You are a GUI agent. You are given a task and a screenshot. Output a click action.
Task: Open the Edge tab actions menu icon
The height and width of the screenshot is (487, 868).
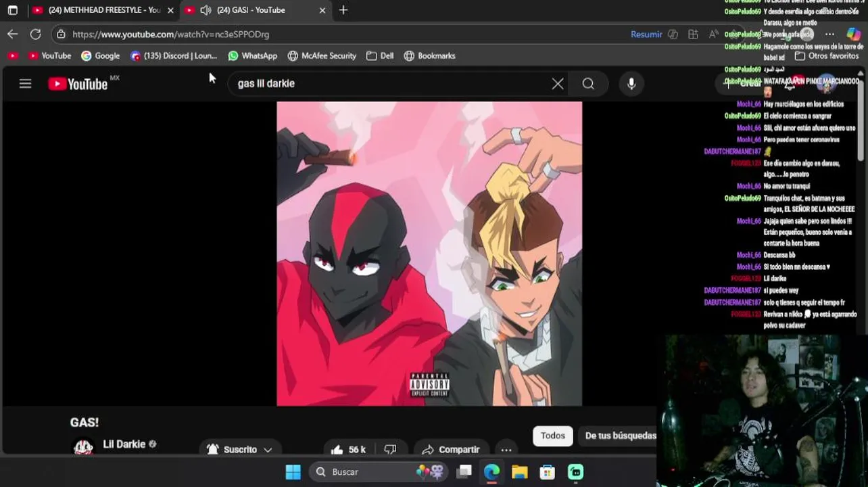pyautogui.click(x=12, y=10)
